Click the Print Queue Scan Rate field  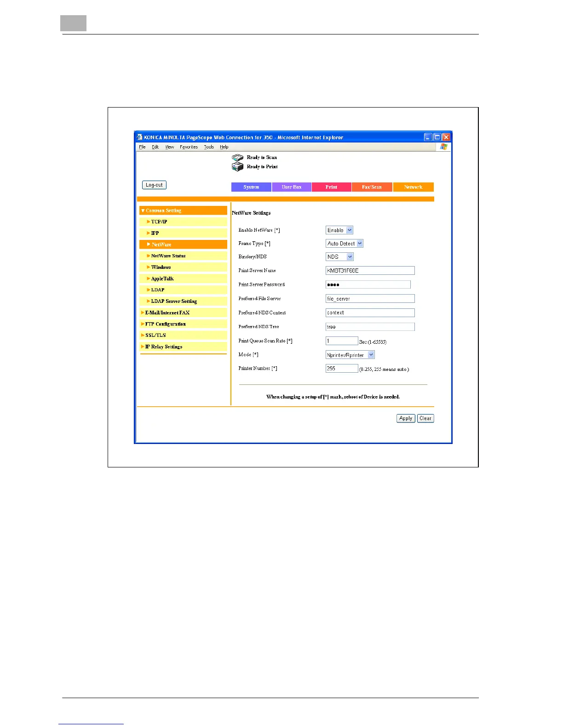pos(342,341)
